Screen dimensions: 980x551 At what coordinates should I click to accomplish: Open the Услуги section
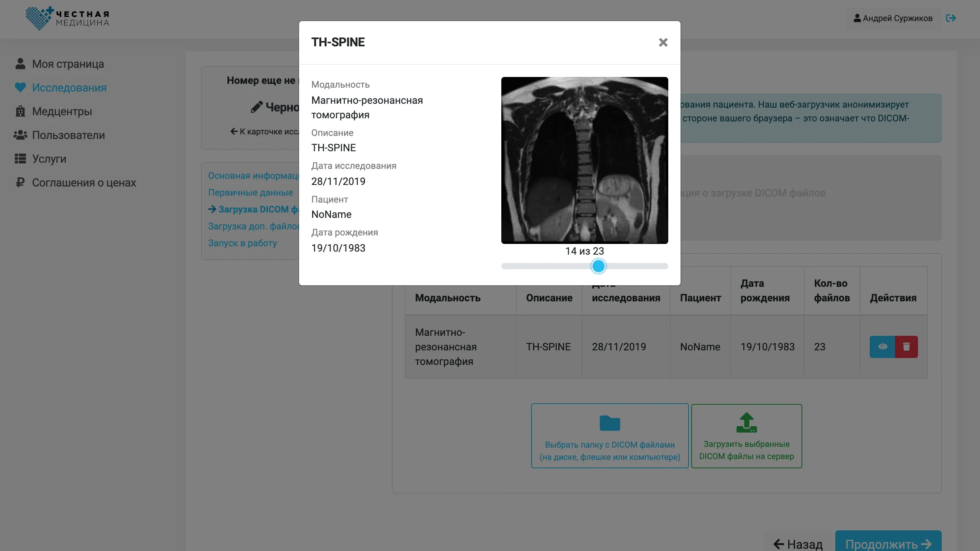pyautogui.click(x=49, y=159)
